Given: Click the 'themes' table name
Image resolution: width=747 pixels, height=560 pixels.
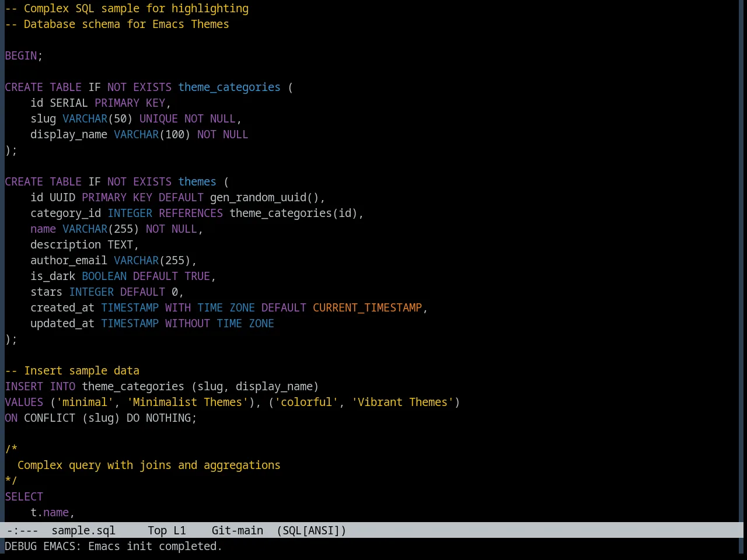Looking at the screenshot, I should [197, 181].
